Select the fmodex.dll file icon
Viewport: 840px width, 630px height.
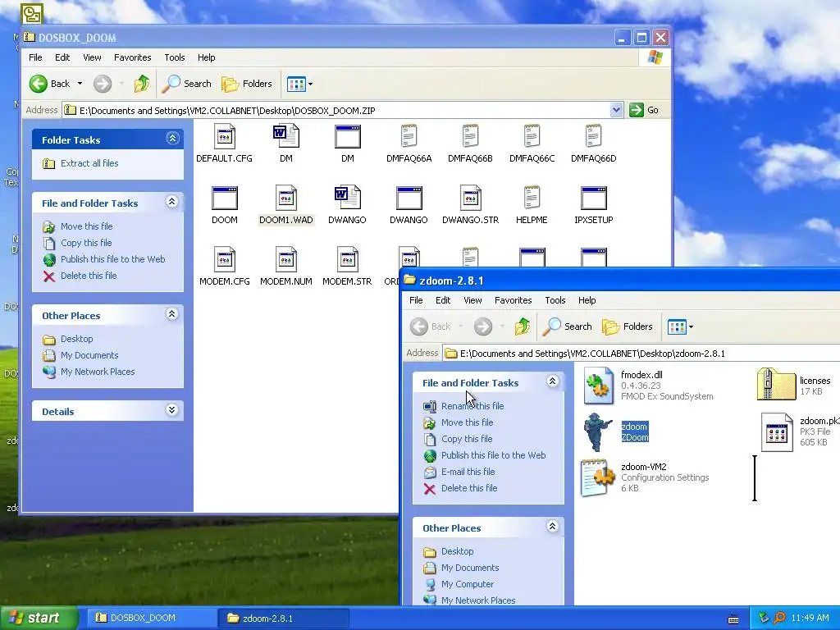coord(598,386)
